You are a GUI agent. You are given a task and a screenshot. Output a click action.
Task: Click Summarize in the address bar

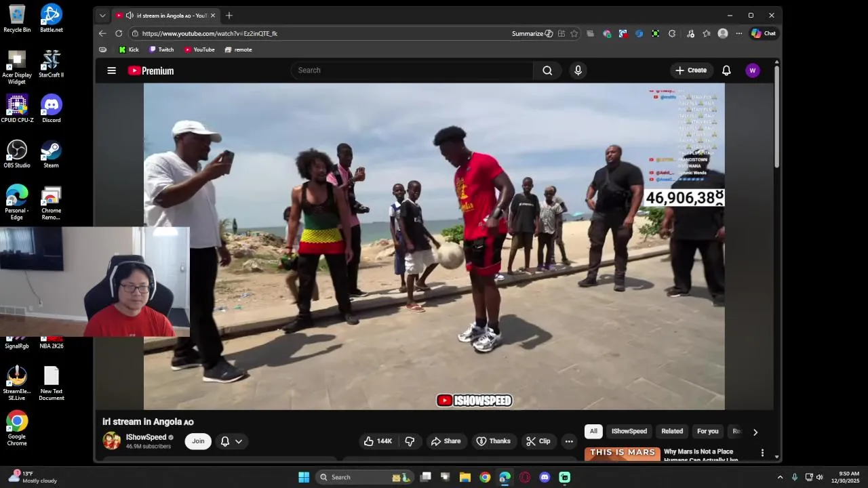(532, 33)
